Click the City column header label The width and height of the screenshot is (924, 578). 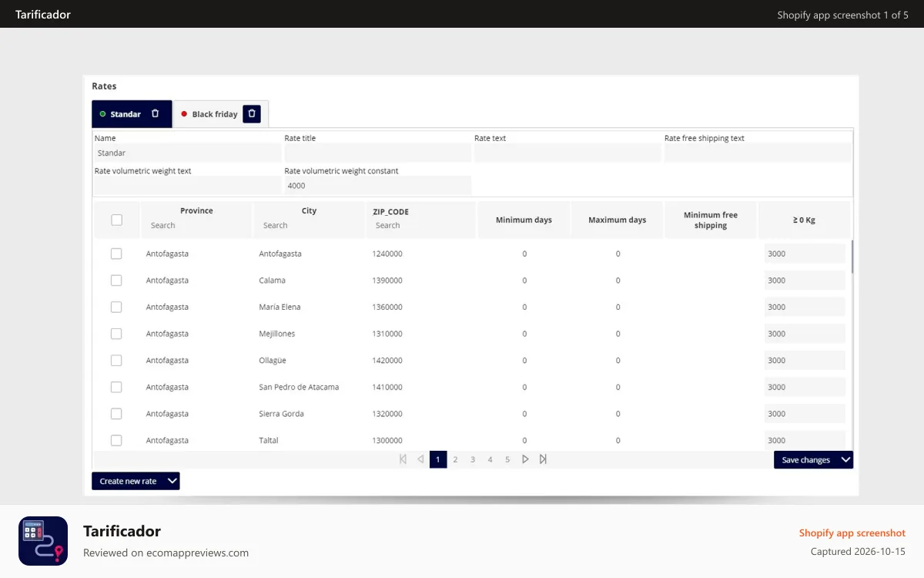tap(309, 210)
